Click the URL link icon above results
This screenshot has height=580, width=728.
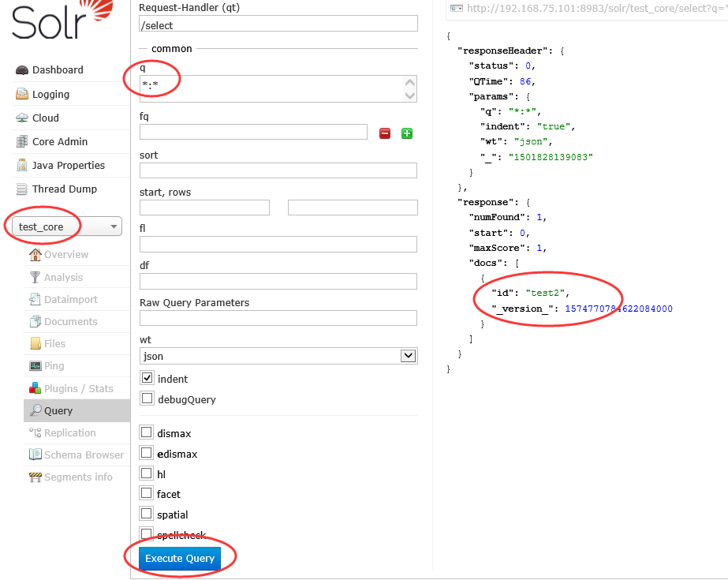point(457,9)
